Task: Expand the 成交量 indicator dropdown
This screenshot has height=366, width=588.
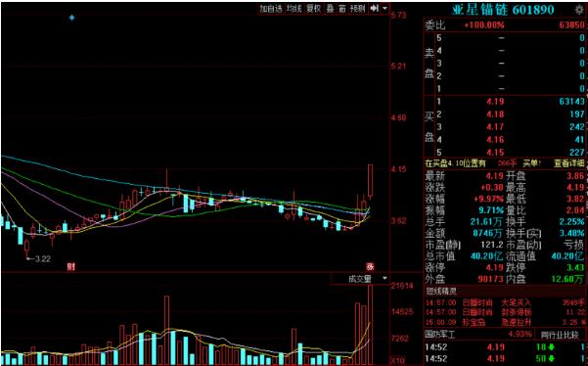Action: (x=384, y=278)
